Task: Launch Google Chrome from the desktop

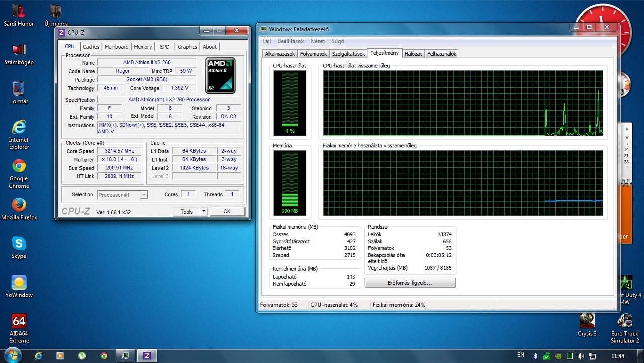Action: pyautogui.click(x=19, y=173)
